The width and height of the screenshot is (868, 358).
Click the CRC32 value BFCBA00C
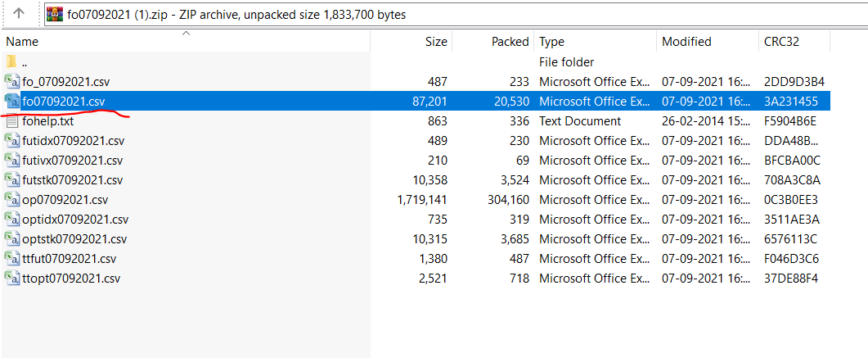793,161
